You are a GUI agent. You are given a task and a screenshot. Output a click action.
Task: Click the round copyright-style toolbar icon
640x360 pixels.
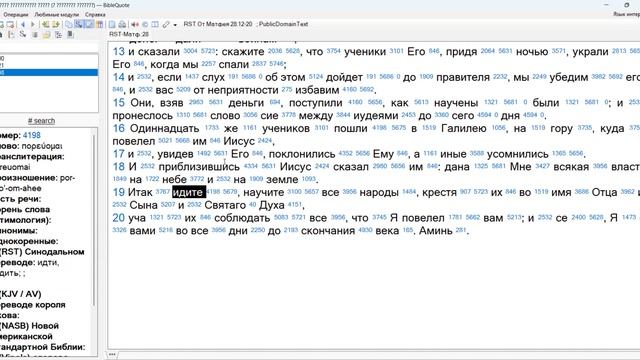tap(145, 24)
